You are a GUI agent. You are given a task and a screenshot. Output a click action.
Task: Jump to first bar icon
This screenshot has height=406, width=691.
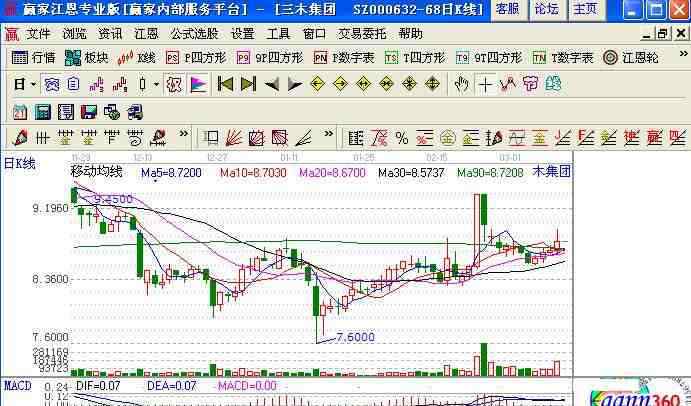[x=226, y=84]
